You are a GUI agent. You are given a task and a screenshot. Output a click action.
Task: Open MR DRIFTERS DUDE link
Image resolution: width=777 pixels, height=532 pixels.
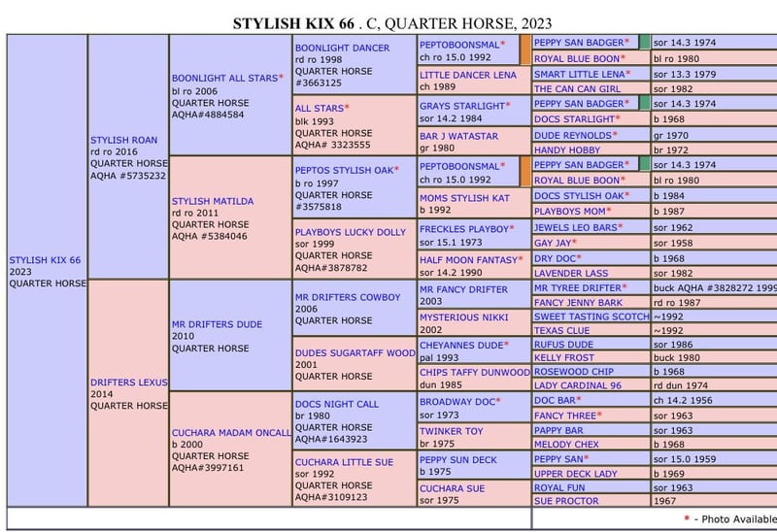[x=217, y=324]
